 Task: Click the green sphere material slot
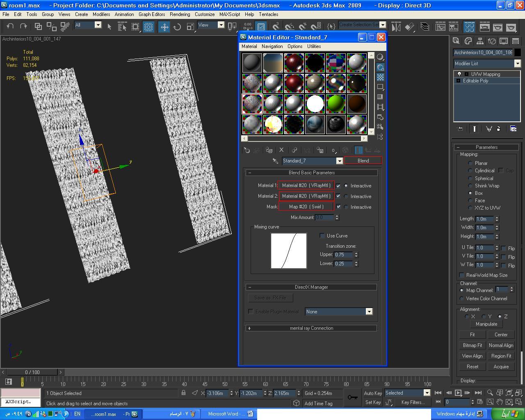click(x=336, y=104)
